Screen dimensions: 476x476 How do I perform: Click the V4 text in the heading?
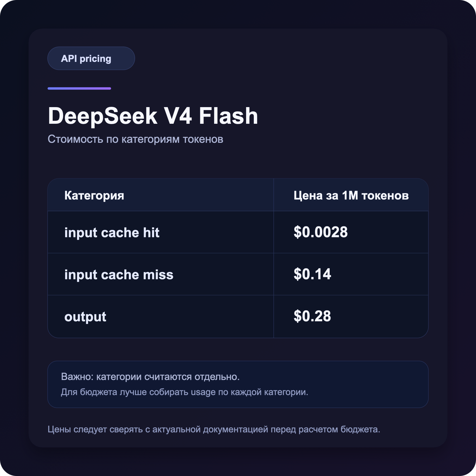(x=178, y=116)
